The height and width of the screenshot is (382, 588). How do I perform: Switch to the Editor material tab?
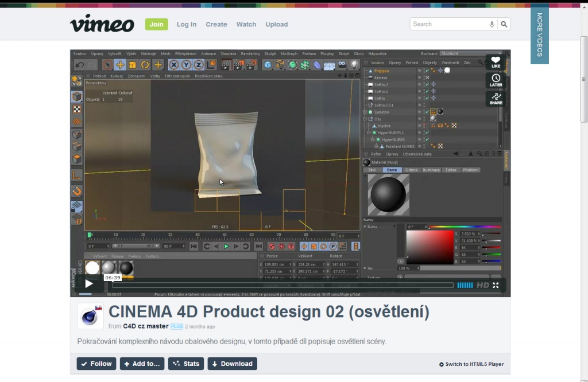click(451, 170)
